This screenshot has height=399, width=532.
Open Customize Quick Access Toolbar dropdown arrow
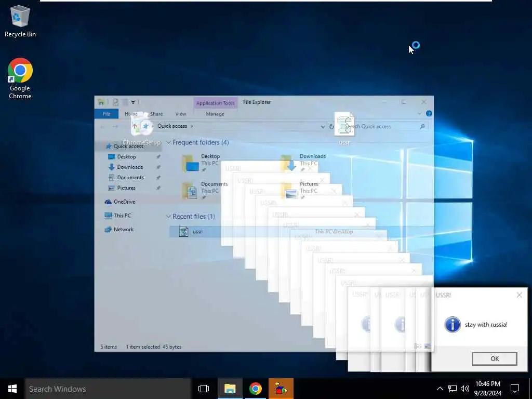tap(133, 102)
